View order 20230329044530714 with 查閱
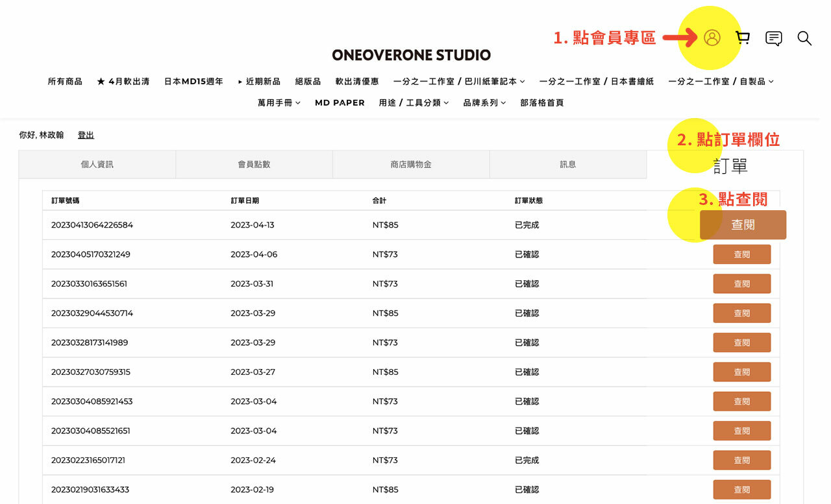This screenshot has height=504, width=831. [742, 313]
